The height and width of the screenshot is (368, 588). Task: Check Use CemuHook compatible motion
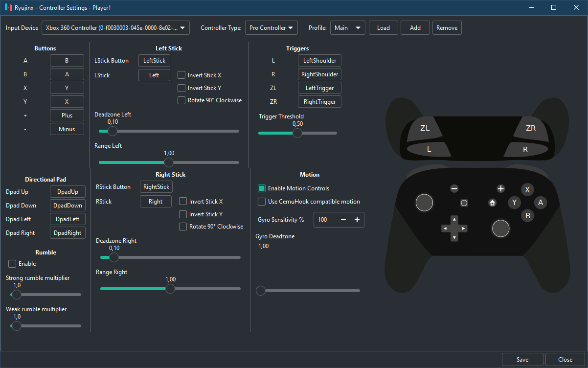pos(262,202)
